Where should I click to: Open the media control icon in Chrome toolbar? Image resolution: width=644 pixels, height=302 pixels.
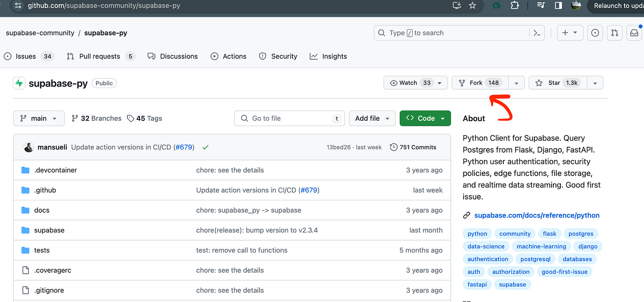click(x=541, y=6)
